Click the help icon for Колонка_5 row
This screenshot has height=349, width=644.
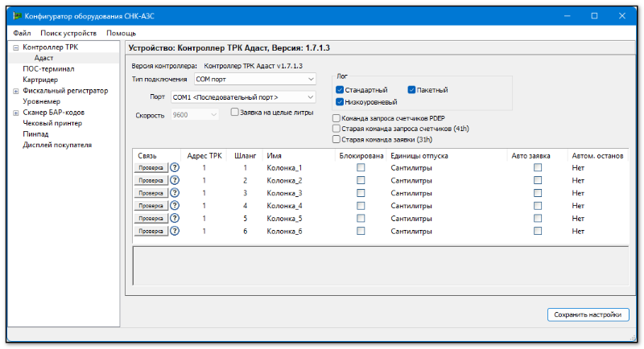point(174,218)
